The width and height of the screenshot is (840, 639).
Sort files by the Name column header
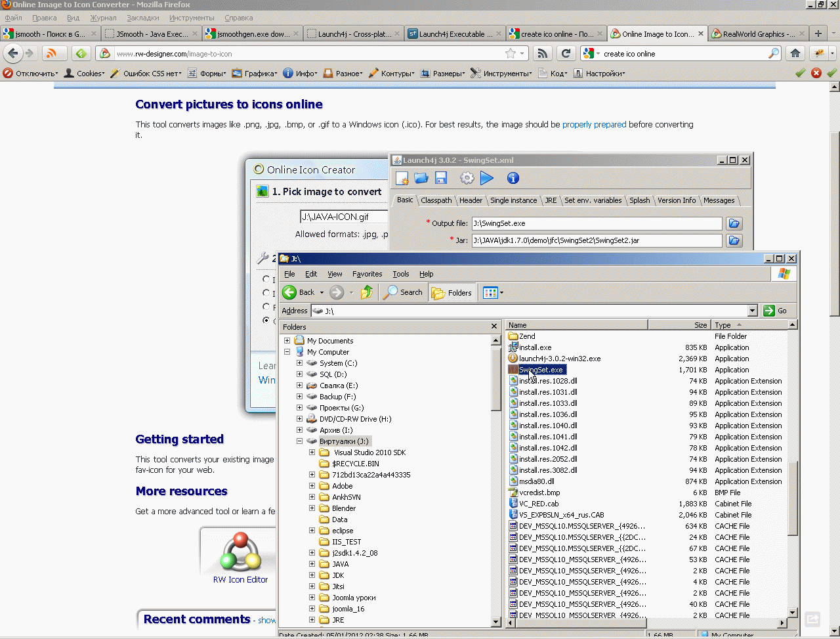[x=577, y=325]
